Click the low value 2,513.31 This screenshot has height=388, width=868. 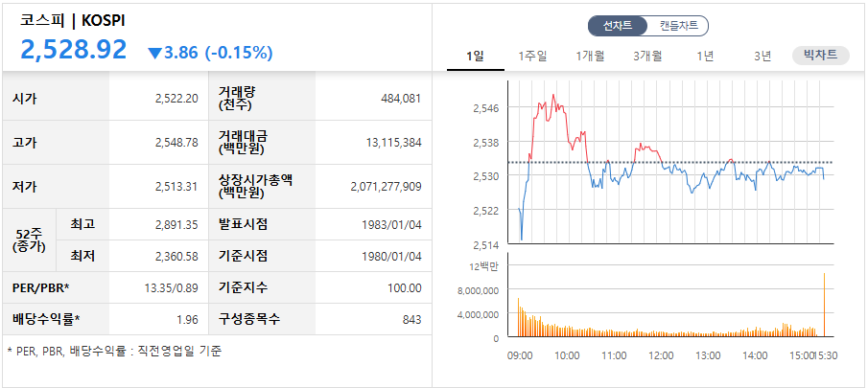[176, 187]
